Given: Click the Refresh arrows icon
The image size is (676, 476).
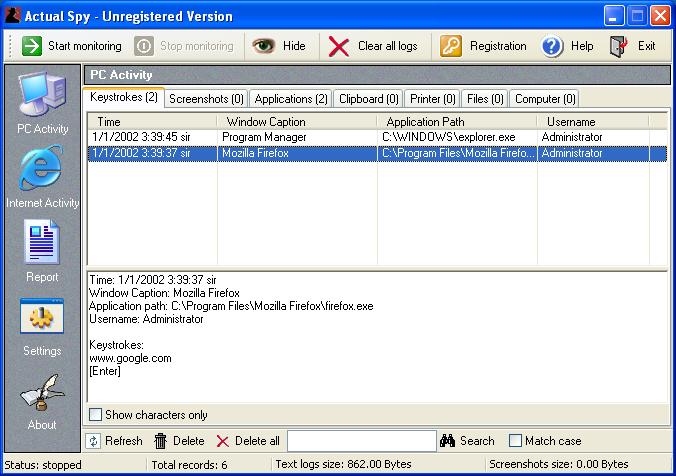Looking at the screenshot, I should coord(93,441).
